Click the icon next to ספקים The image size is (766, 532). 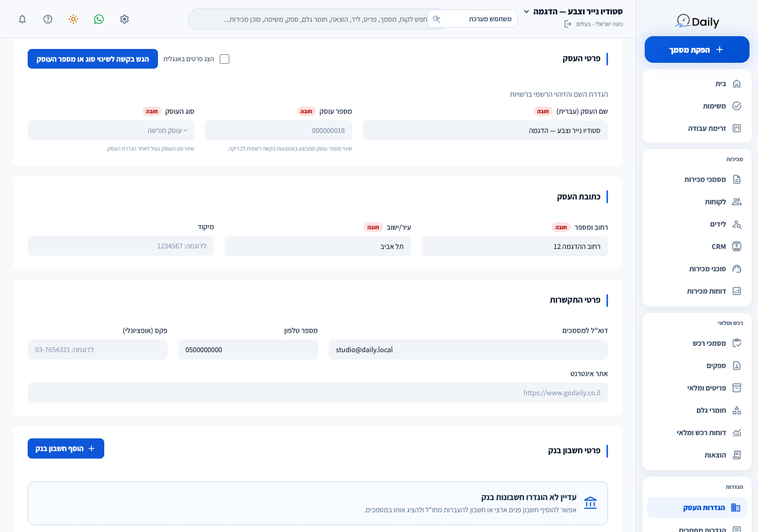pyautogui.click(x=737, y=365)
